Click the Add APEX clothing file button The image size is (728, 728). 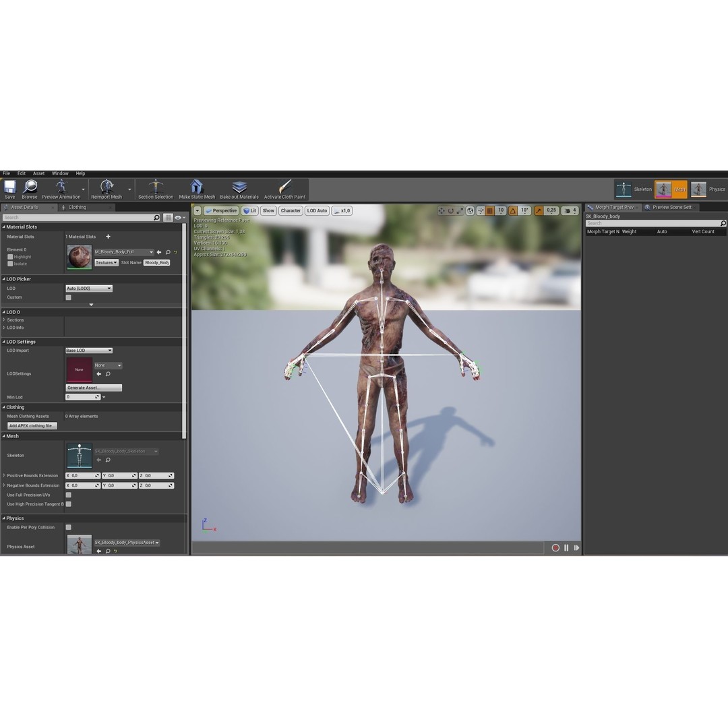31,425
